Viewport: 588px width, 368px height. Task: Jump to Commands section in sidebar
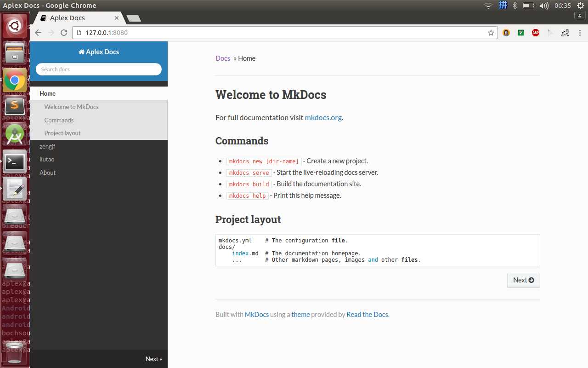point(59,120)
